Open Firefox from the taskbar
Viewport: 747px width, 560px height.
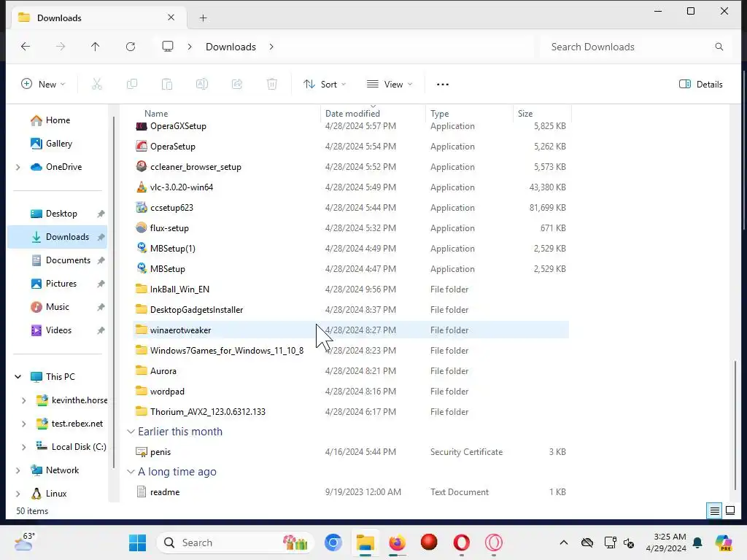(397, 542)
